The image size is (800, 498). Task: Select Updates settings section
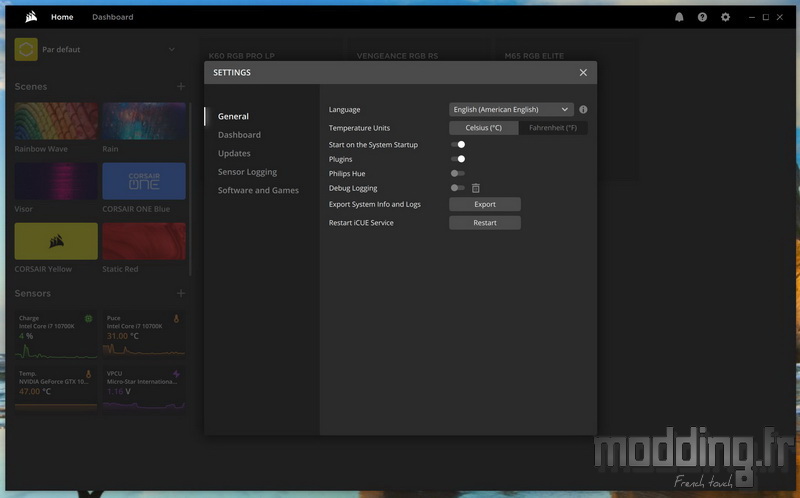click(x=234, y=153)
